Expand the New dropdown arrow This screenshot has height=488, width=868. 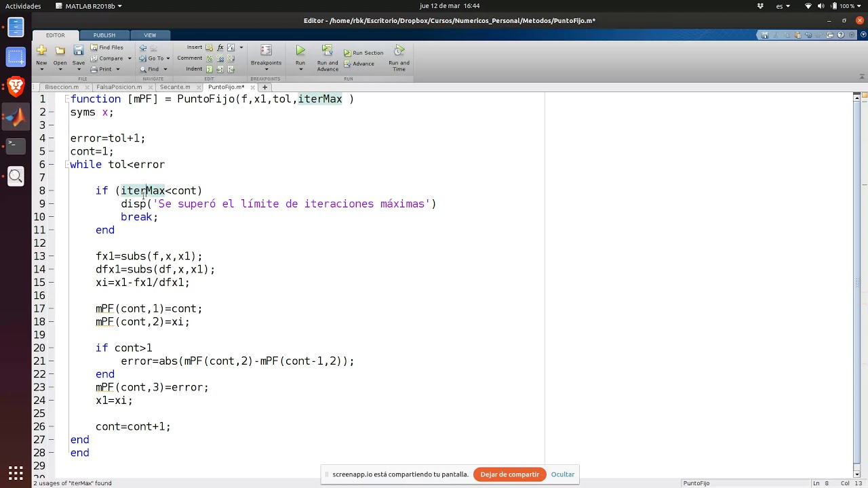coord(41,70)
